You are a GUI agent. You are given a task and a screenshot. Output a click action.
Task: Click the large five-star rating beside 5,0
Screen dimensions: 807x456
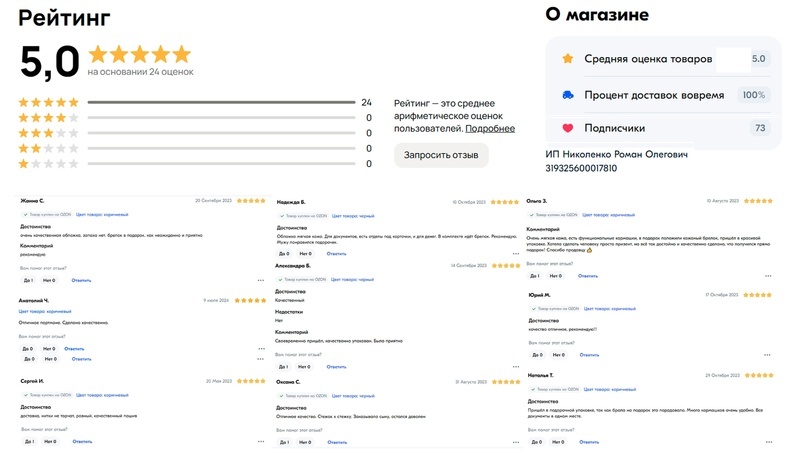[x=139, y=54]
